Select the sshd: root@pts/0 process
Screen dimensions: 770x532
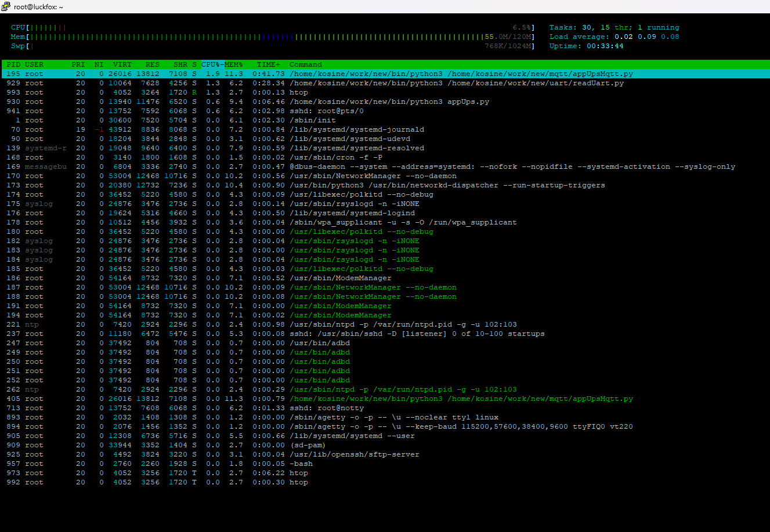(385, 111)
